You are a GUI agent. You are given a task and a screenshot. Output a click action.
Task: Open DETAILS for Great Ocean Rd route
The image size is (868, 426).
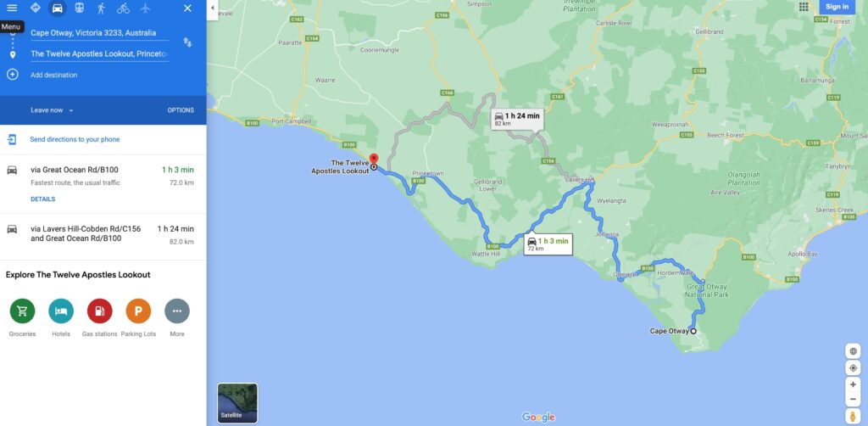pyautogui.click(x=42, y=199)
